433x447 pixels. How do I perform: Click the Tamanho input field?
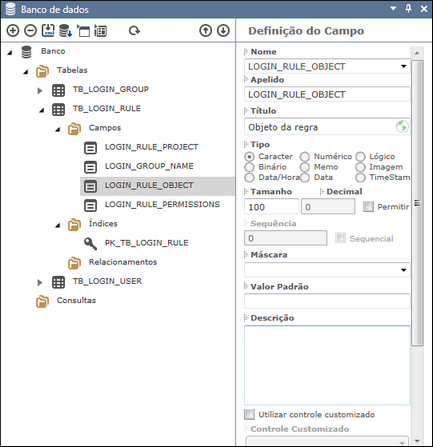[271, 207]
